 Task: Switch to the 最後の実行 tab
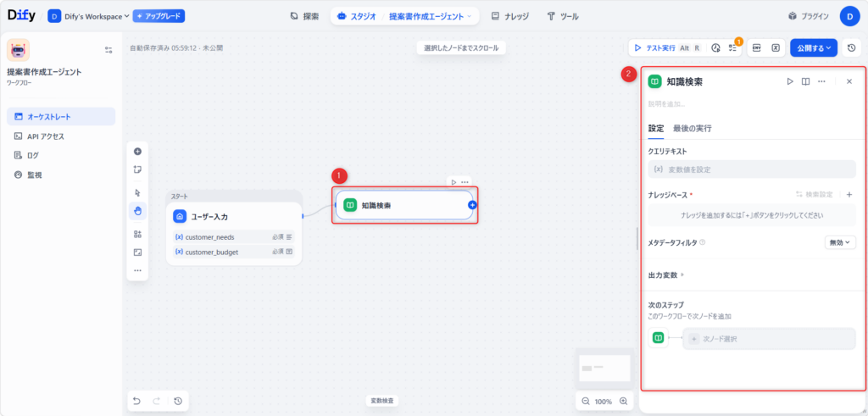coord(692,129)
